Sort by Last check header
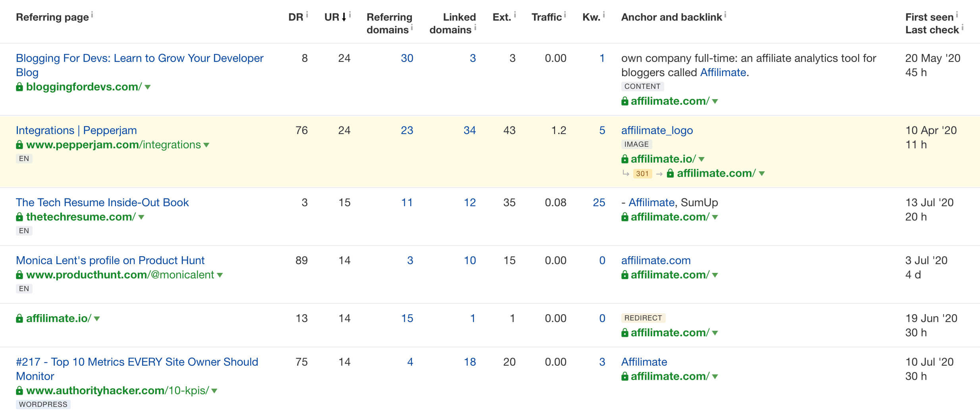 point(932,30)
